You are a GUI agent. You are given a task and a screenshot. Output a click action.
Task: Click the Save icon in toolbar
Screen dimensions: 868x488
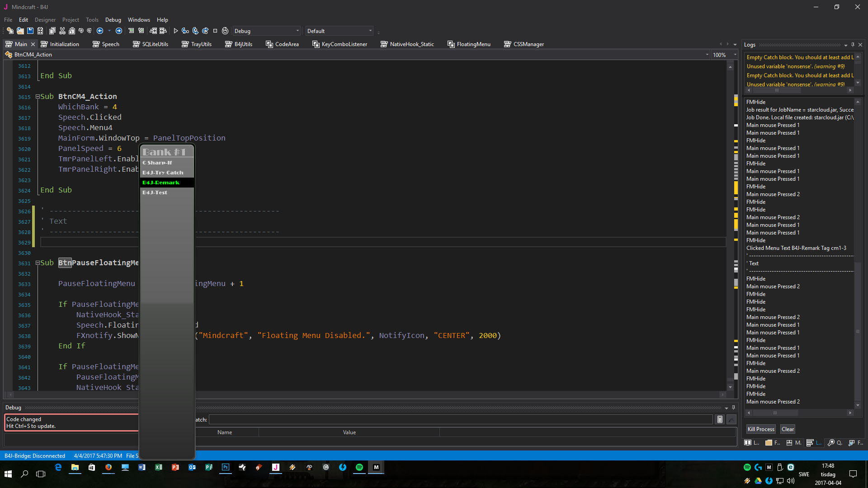(x=30, y=31)
